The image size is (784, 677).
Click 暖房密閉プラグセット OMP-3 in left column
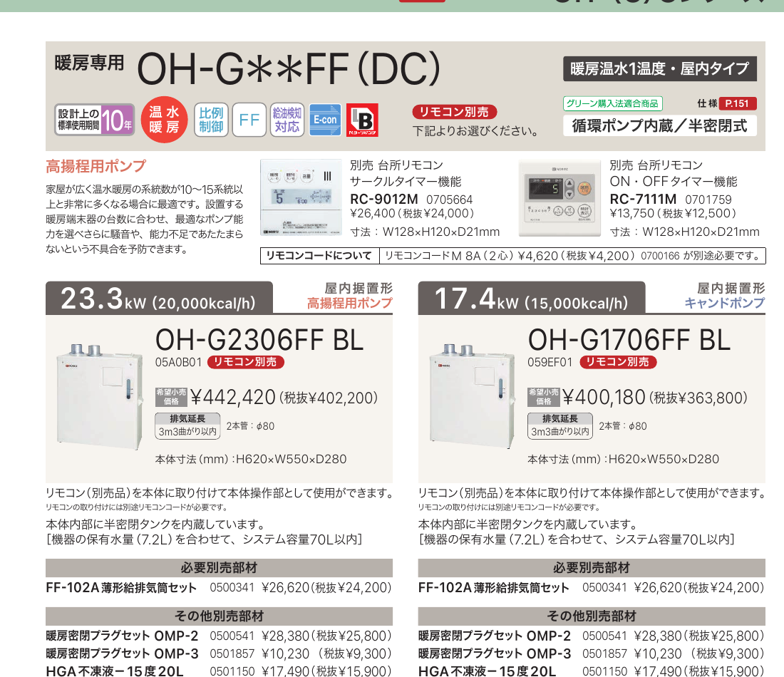(122, 653)
